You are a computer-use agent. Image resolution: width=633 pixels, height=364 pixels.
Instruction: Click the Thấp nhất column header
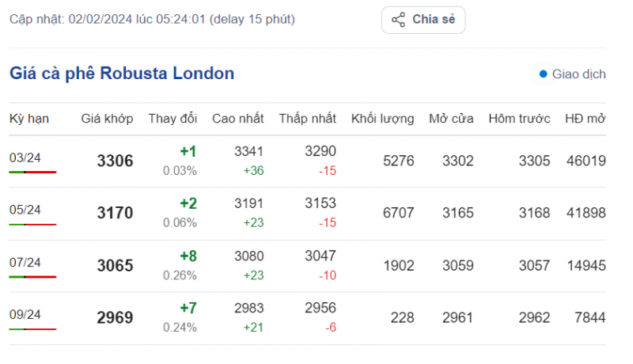[x=307, y=119]
